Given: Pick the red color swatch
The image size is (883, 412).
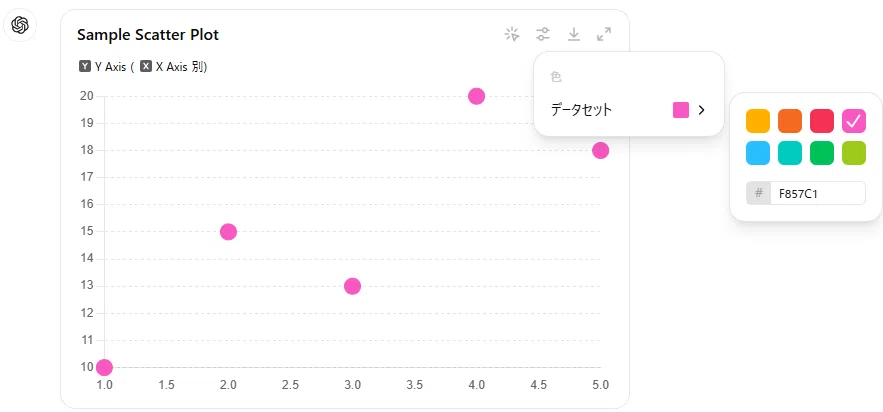Looking at the screenshot, I should 822,121.
